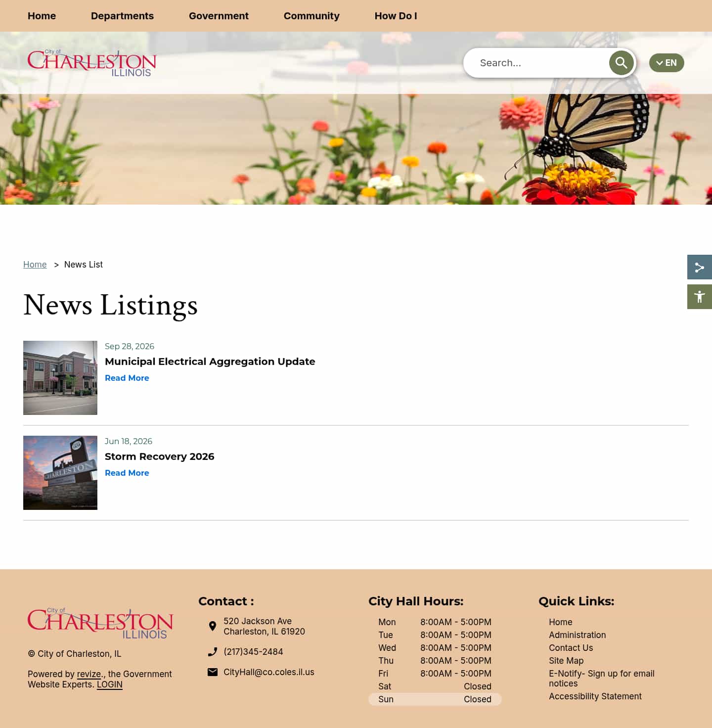Screen dimensions: 712x728
Task: Read More on Municipal Electrical Aggregation Update
Action: point(127,378)
